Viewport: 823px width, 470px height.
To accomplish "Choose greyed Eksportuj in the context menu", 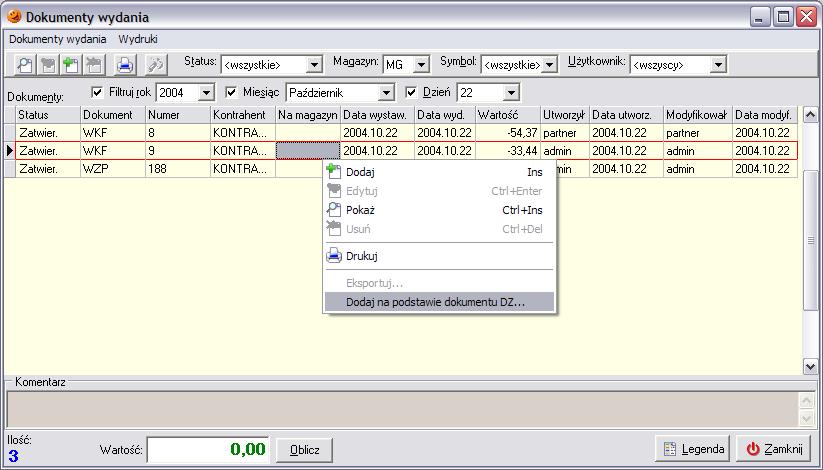I will [x=439, y=283].
